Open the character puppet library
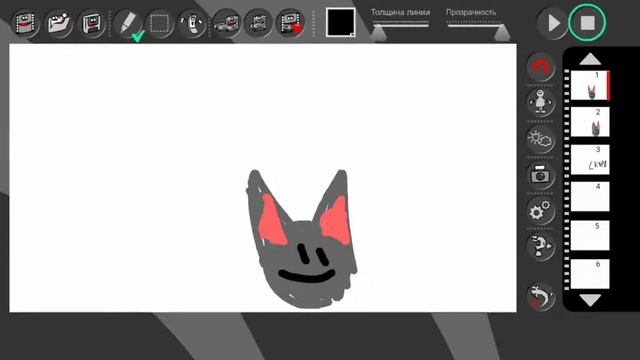 click(541, 102)
